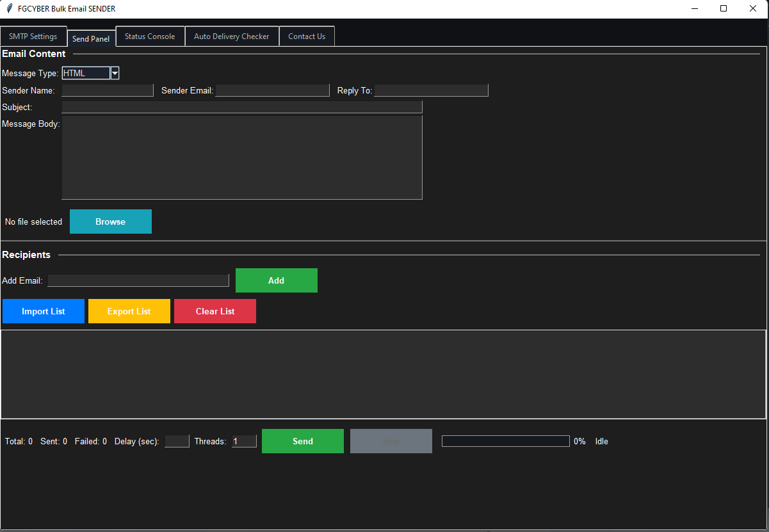
Task: Switch to the SMTP Settings tab
Action: (x=33, y=36)
